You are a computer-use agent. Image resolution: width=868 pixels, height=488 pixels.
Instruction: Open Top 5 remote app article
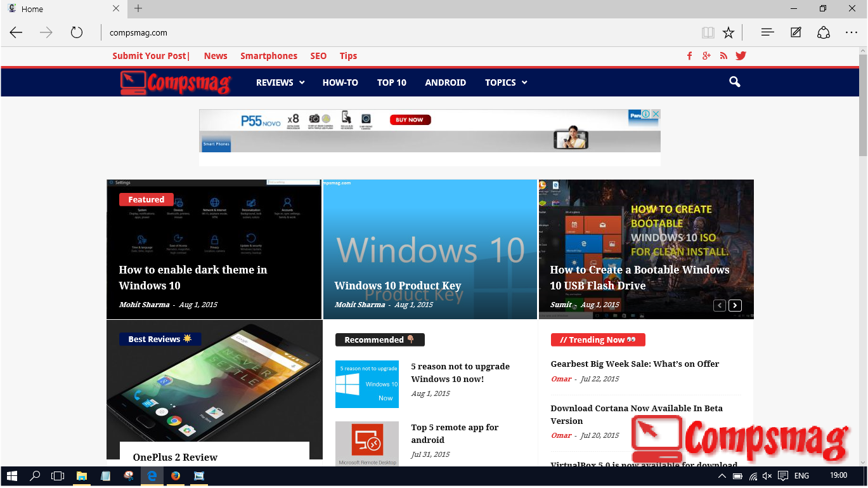pyautogui.click(x=455, y=433)
